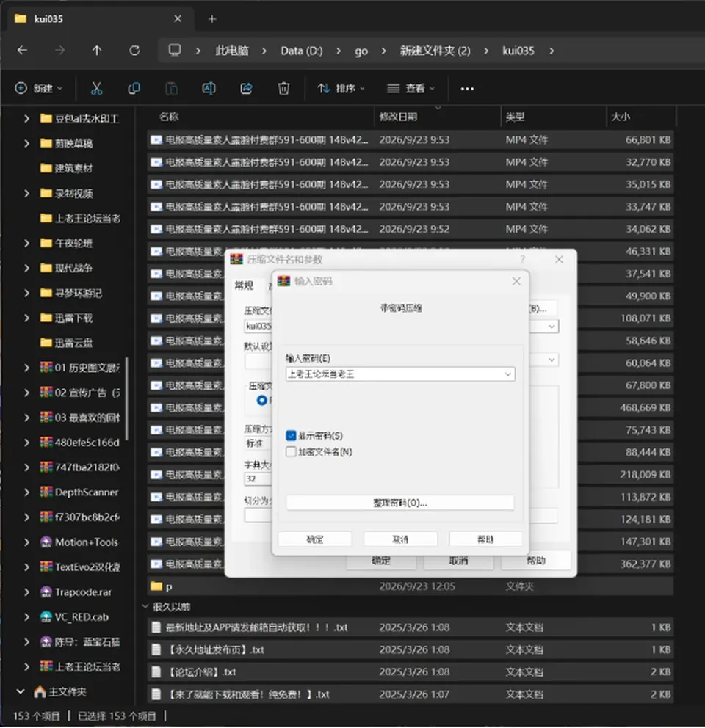This screenshot has height=728, width=705.
Task: Expand the 剪映草稿 folder in tree
Action: click(x=26, y=143)
